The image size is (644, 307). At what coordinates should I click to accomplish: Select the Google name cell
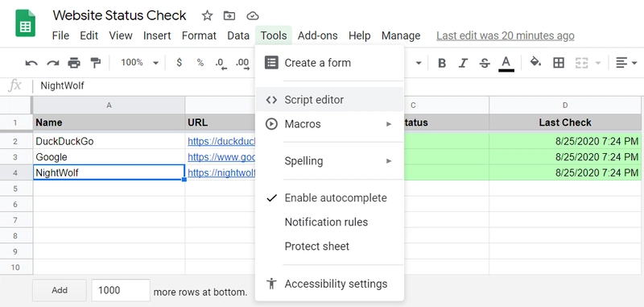[x=109, y=157]
